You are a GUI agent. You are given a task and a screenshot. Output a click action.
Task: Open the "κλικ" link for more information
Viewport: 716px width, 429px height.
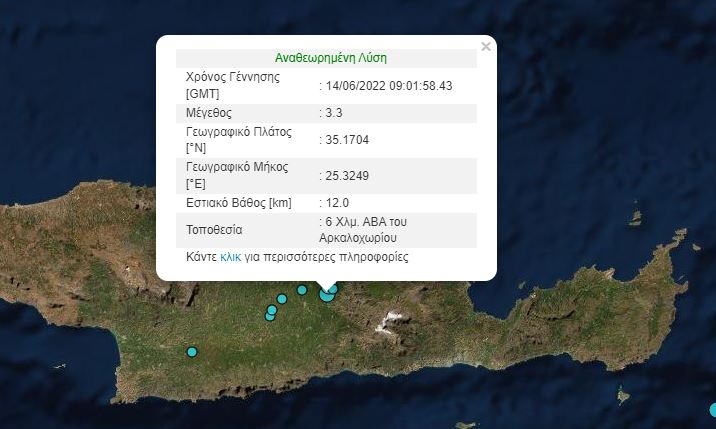click(x=230, y=257)
